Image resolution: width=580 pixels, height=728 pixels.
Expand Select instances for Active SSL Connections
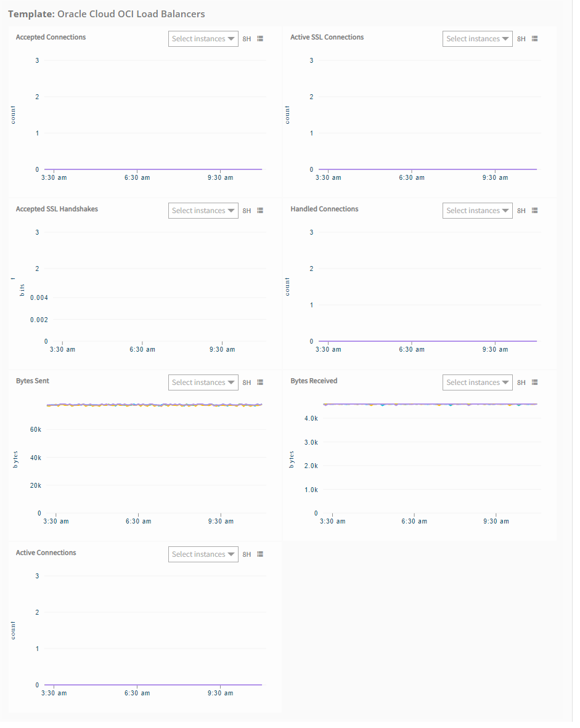[477, 39]
